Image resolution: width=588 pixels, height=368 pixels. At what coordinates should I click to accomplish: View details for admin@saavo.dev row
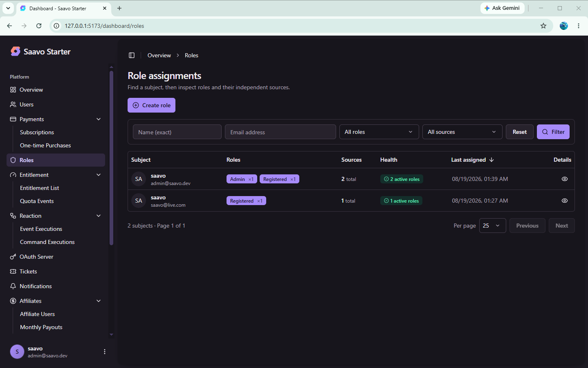pos(565,179)
